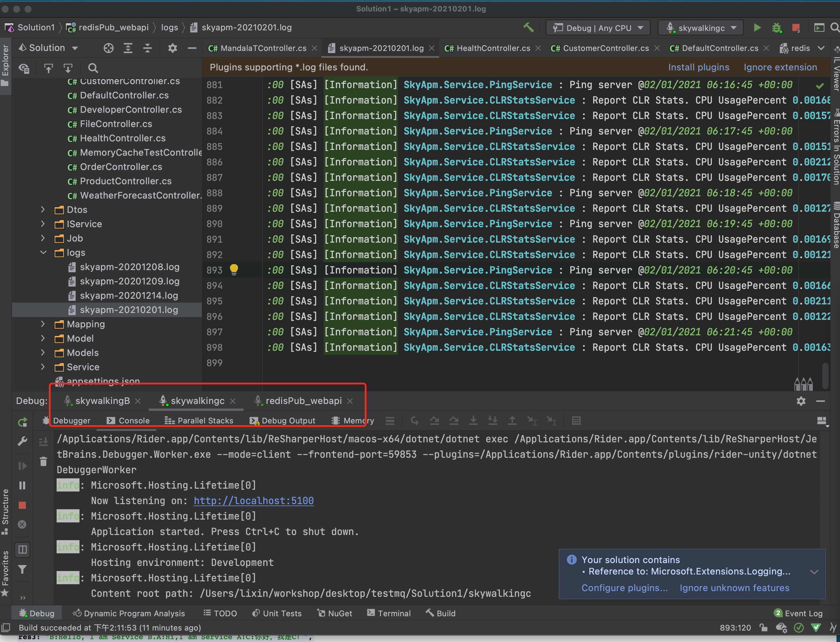
Task: Close skyapm-20210201.log editor tab
Action: click(432, 48)
